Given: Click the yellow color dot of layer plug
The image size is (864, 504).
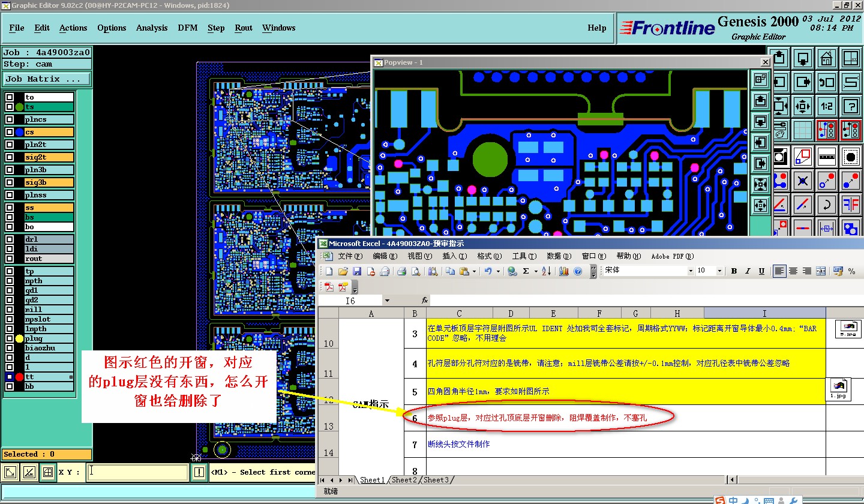Looking at the screenshot, I should [x=19, y=338].
